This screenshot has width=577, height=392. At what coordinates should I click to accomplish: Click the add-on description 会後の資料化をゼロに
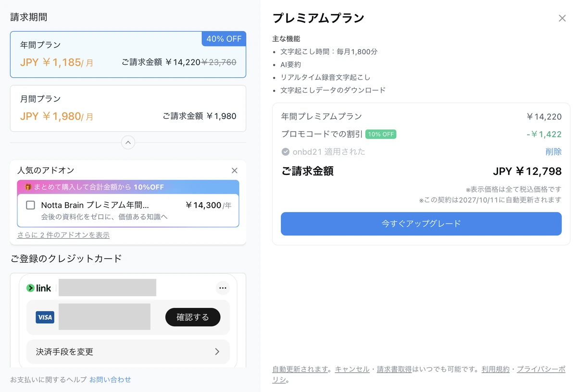tap(104, 217)
